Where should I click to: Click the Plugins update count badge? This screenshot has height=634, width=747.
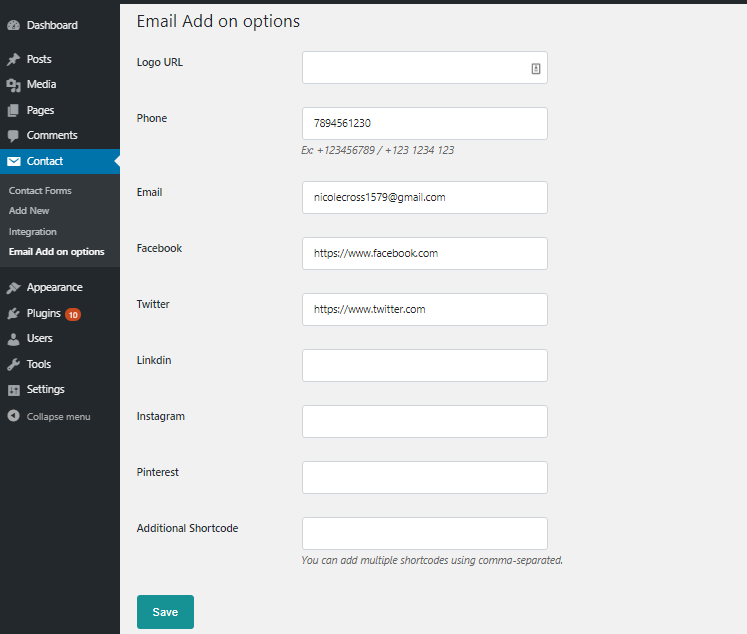pyautogui.click(x=73, y=314)
